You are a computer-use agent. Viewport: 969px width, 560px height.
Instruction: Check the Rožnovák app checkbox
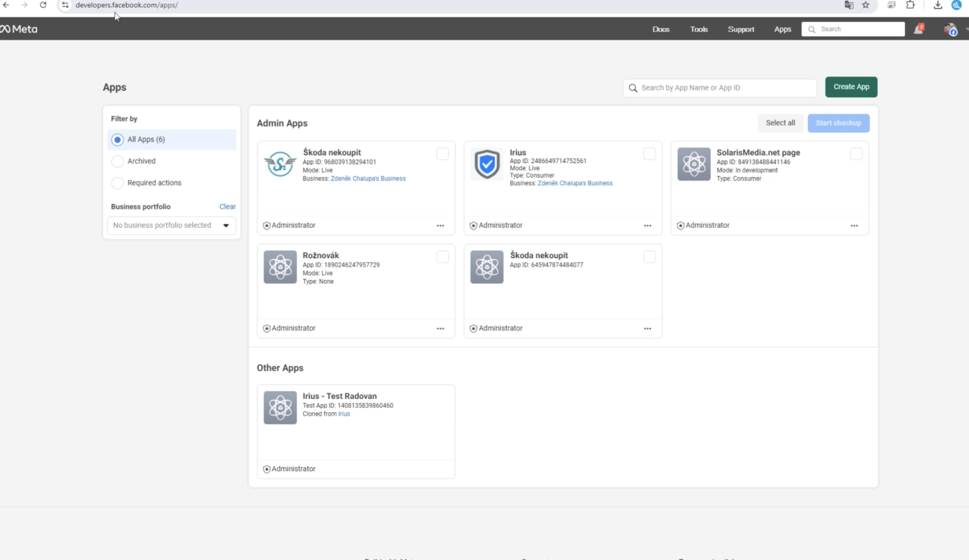click(442, 257)
